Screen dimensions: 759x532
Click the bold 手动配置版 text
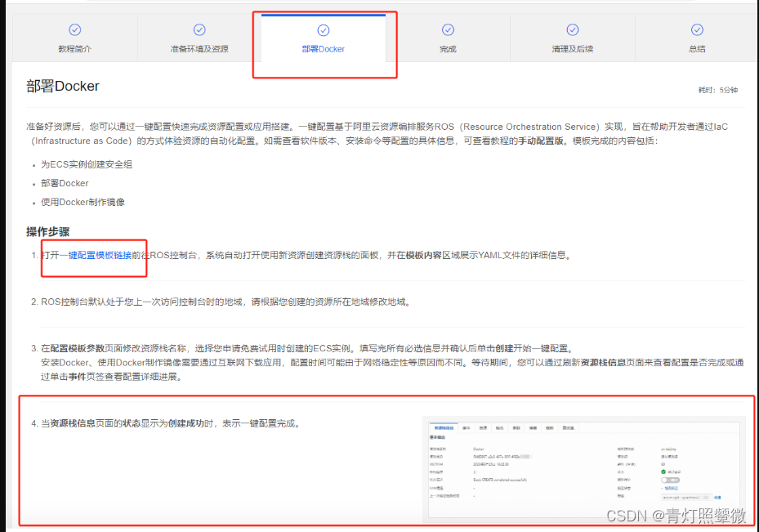pos(541,141)
